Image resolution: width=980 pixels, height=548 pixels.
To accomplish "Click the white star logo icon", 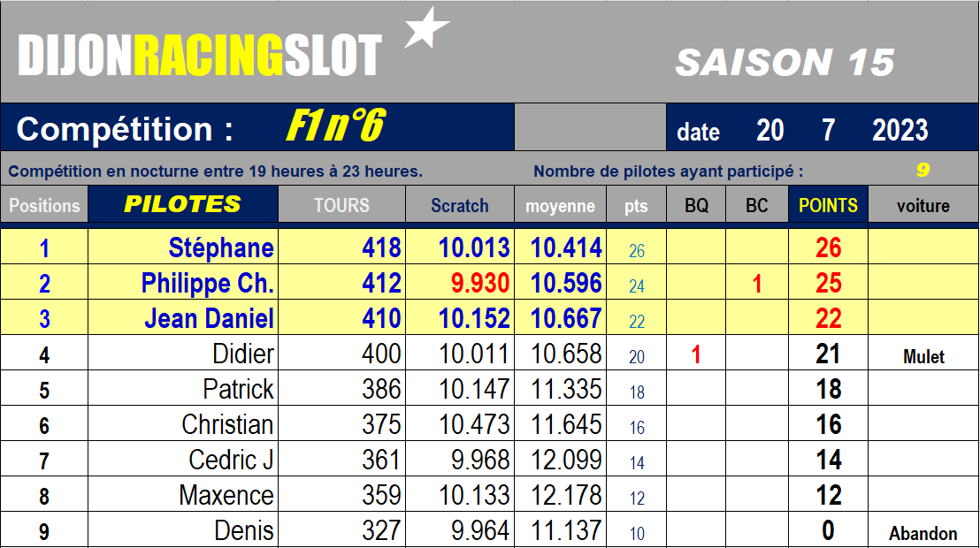I will pos(427,28).
